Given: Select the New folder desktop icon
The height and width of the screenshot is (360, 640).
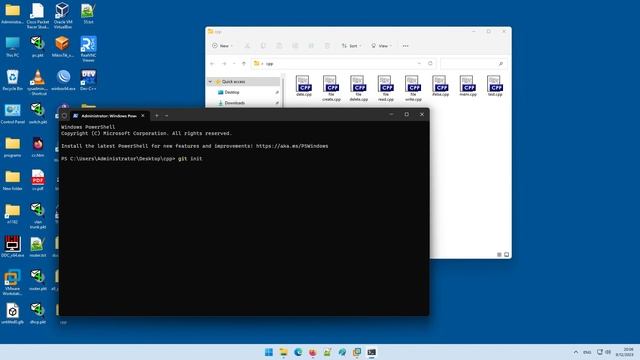Looking at the screenshot, I should pos(12,180).
